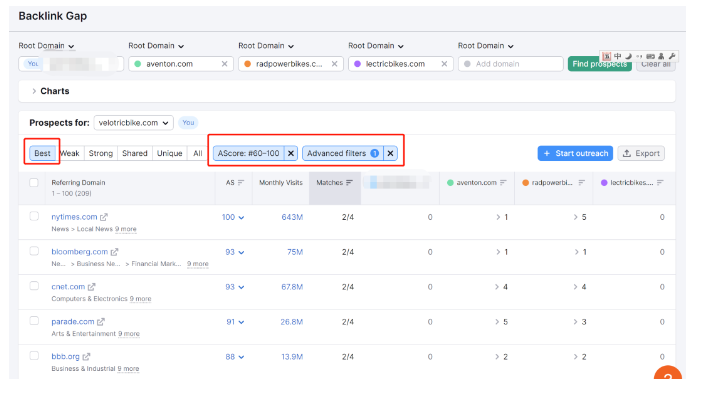Open bloomberg.com external link icon
The width and height of the screenshot is (723, 403).
point(114,252)
